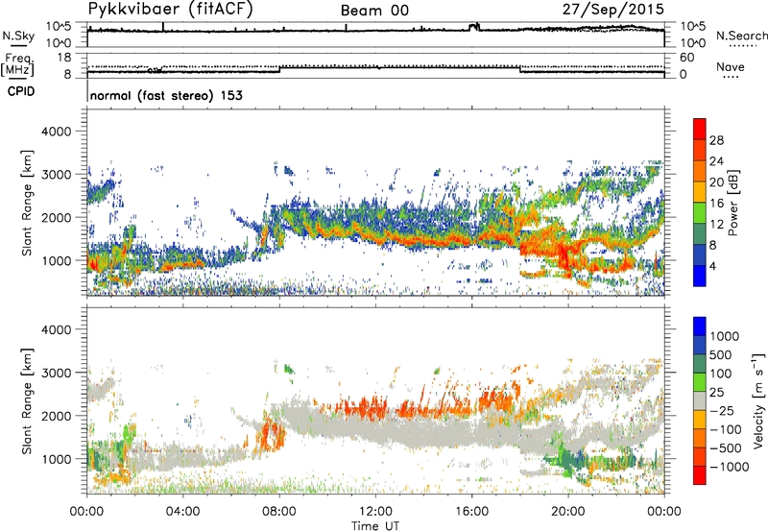Click the '25' velocity colorbar label

[x=717, y=393]
